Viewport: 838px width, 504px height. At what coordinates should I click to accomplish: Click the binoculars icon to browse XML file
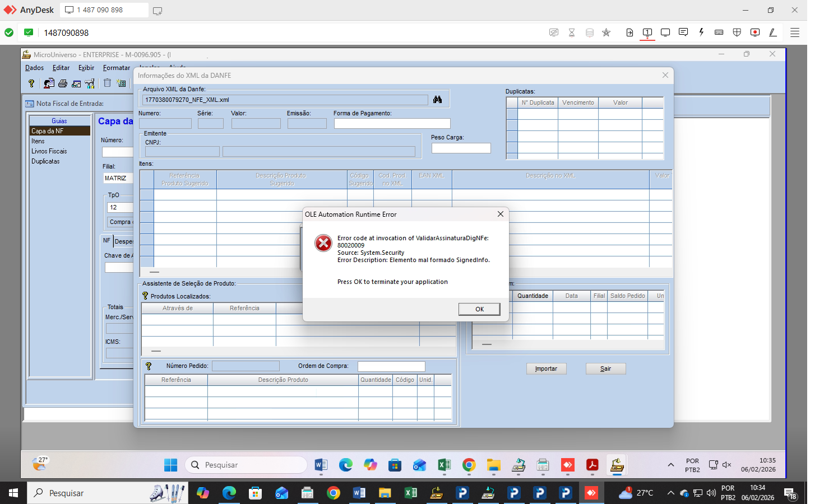[437, 100]
